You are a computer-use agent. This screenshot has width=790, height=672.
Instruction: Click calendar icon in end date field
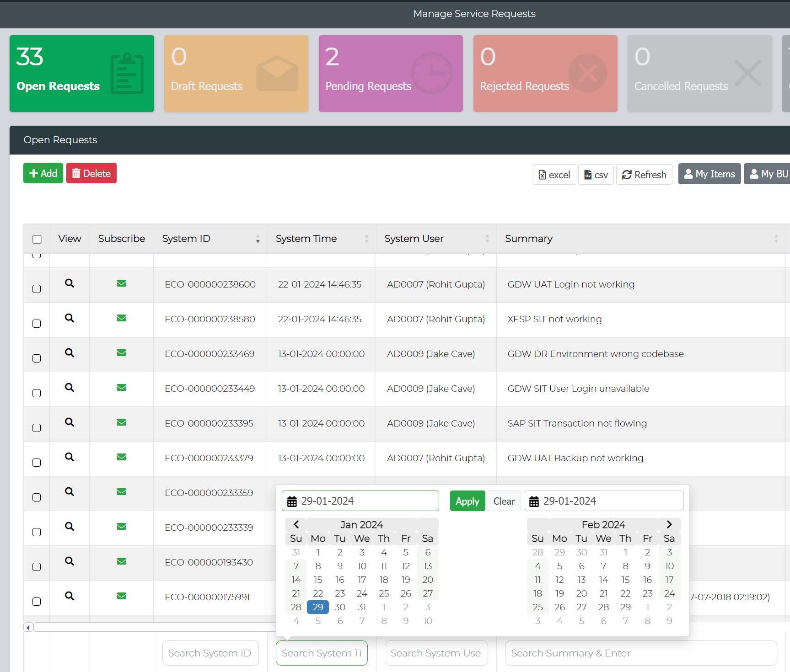pos(534,501)
